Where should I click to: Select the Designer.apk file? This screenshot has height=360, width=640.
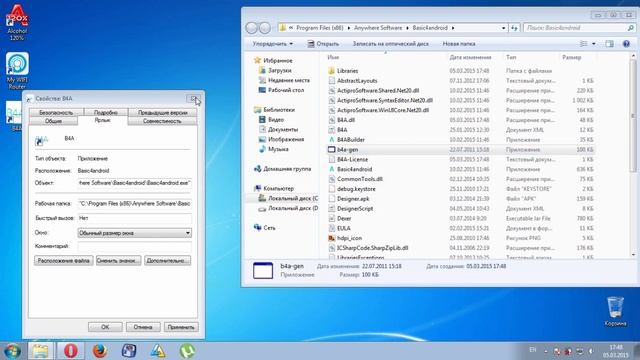353,199
